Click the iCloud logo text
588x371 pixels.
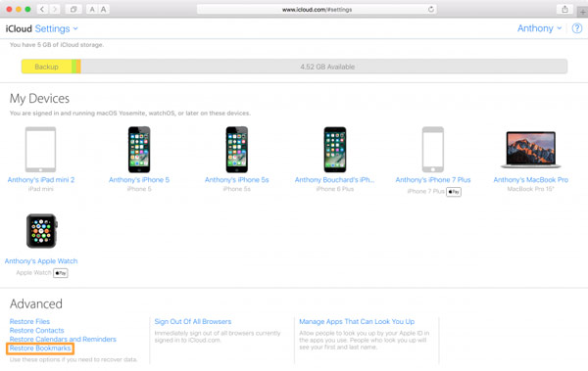pyautogui.click(x=19, y=28)
